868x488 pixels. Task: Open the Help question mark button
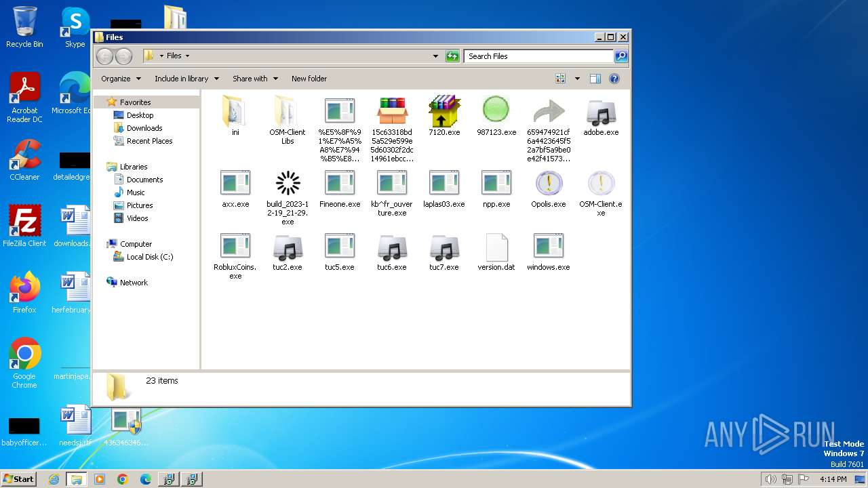coord(614,79)
